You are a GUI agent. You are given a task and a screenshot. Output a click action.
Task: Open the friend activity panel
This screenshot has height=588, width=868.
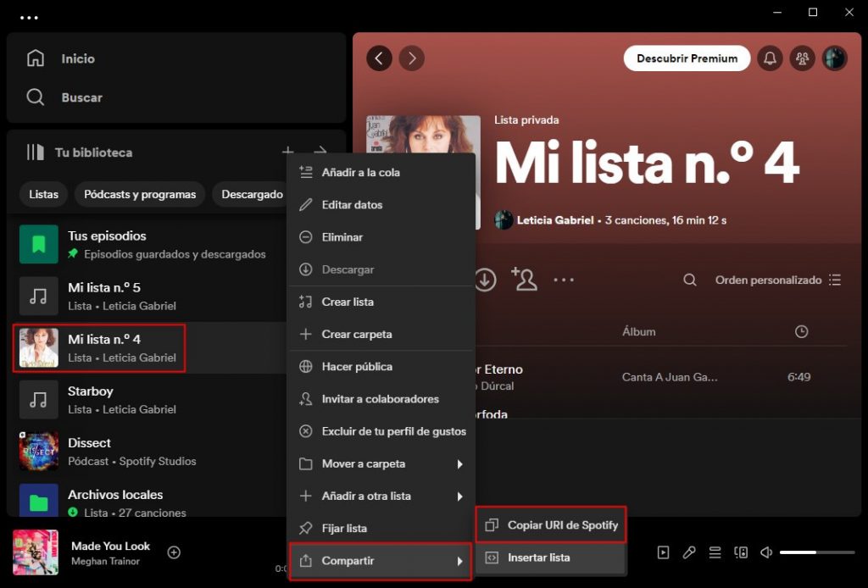(x=802, y=58)
